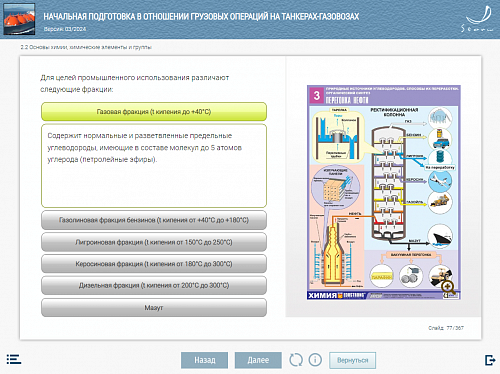
Task: Zoom the diagram with magnifier icon
Action: 448,288
